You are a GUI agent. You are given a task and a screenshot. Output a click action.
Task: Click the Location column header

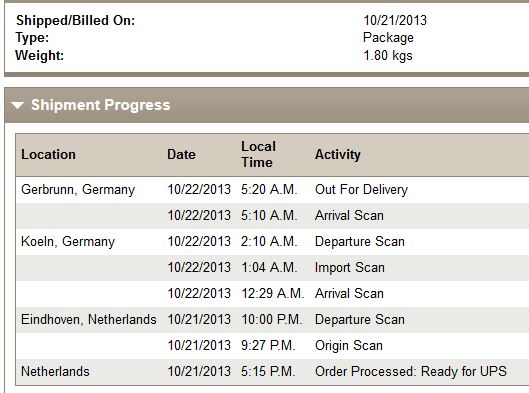click(x=48, y=155)
